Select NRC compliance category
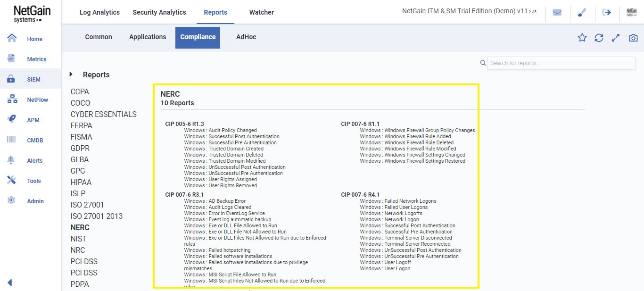 click(x=78, y=250)
